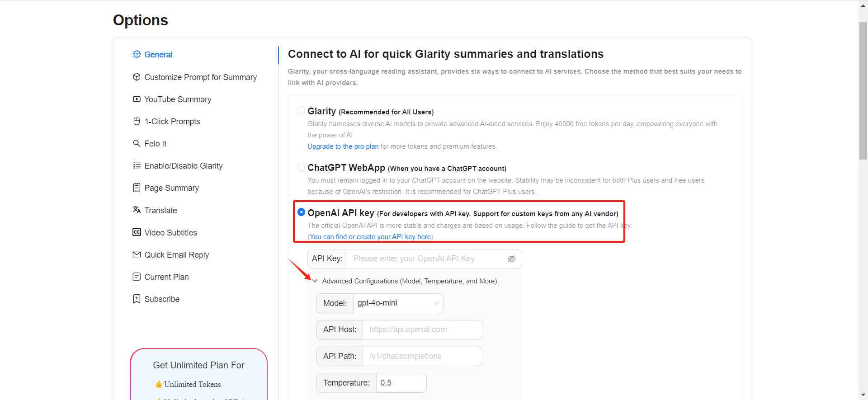The image size is (868, 400).
Task: Select the General settings gear icon
Action: click(x=137, y=54)
